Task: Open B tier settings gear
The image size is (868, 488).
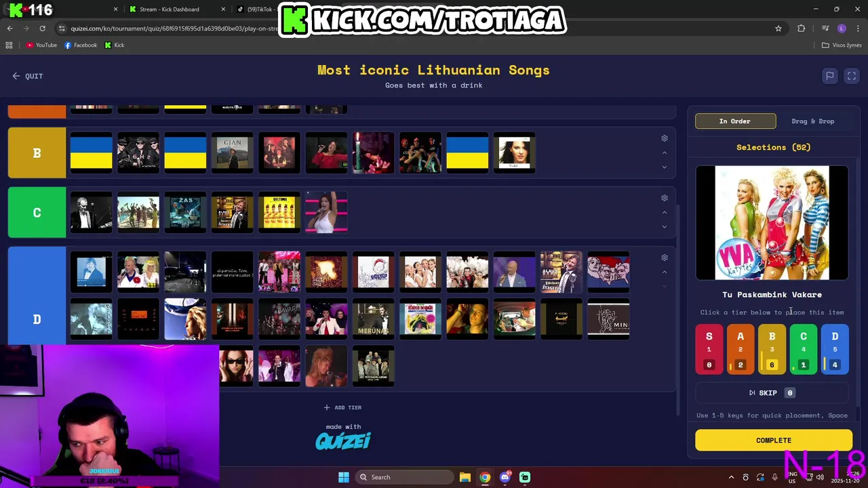Action: 665,138
